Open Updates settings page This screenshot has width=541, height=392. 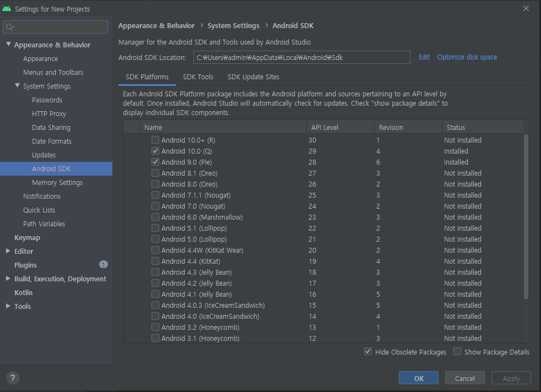click(x=44, y=155)
